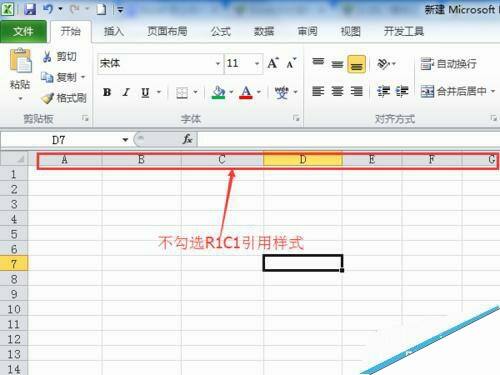Click the Redo arrow icon
500x375 pixels.
click(75, 9)
